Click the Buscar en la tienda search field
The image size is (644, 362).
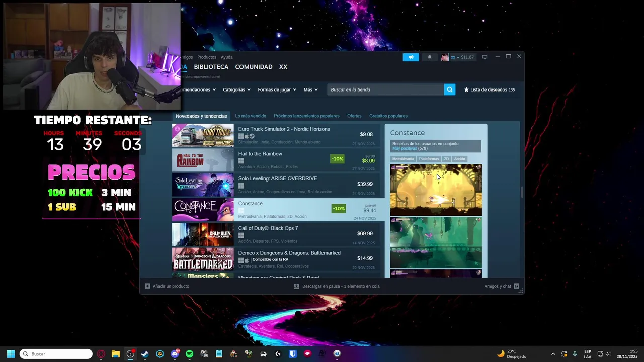(x=385, y=89)
